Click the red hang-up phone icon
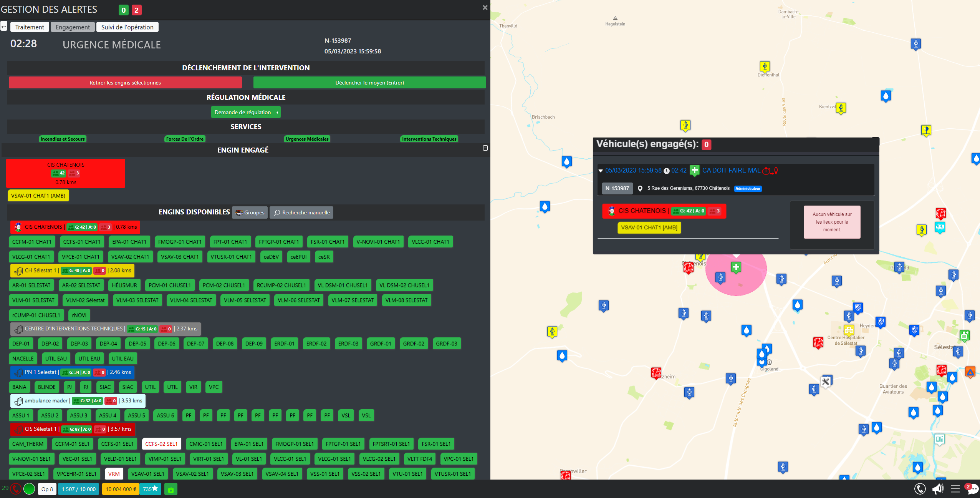 pyautogui.click(x=16, y=489)
